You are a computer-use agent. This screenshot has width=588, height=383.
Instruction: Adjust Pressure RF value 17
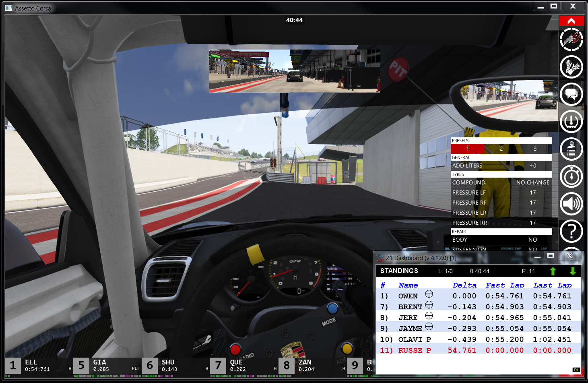pos(532,203)
